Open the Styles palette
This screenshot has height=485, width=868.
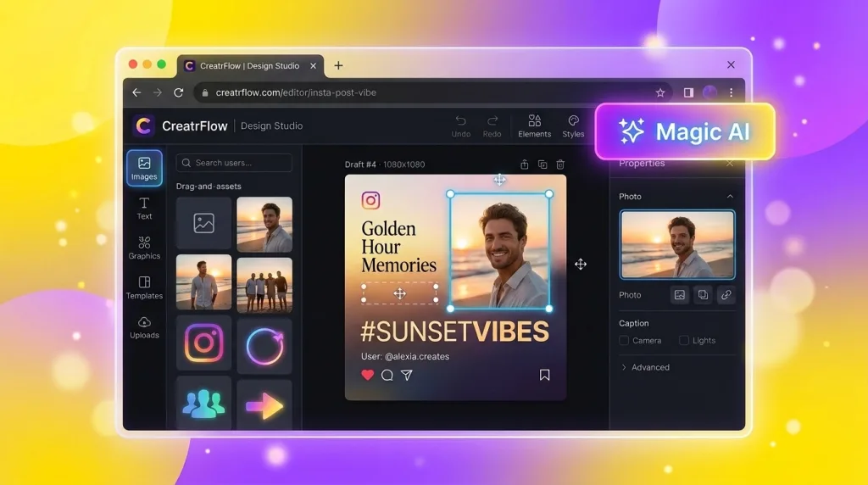[573, 126]
